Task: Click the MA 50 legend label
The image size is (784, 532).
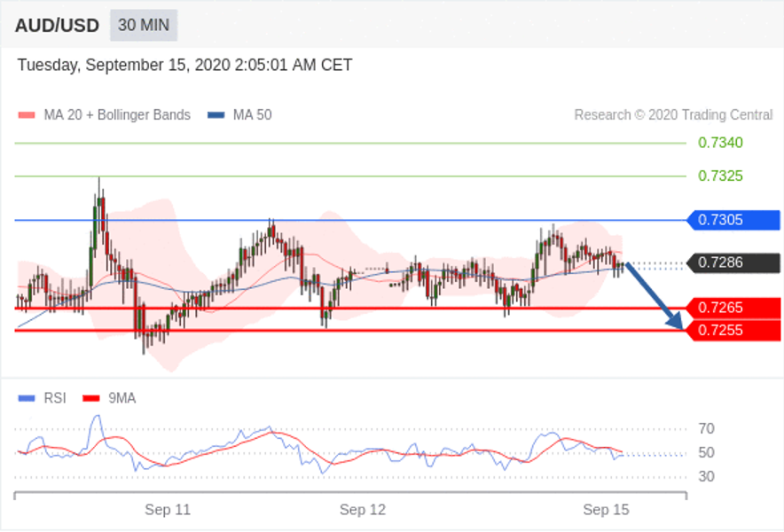Action: [253, 115]
